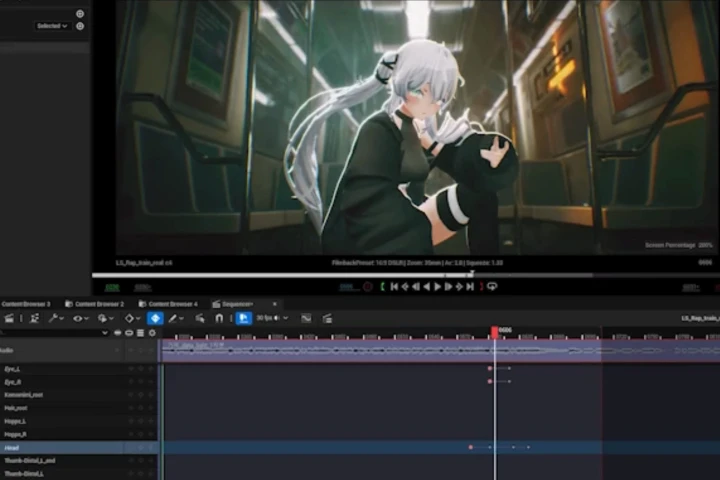Step back one frame
The height and width of the screenshot is (480, 720).
coord(416,287)
